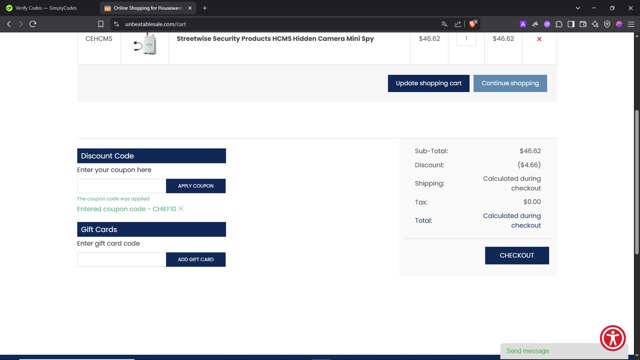Click the 'The coupon code was applied' message
Viewport: 640px width, 360px height.
point(113,199)
